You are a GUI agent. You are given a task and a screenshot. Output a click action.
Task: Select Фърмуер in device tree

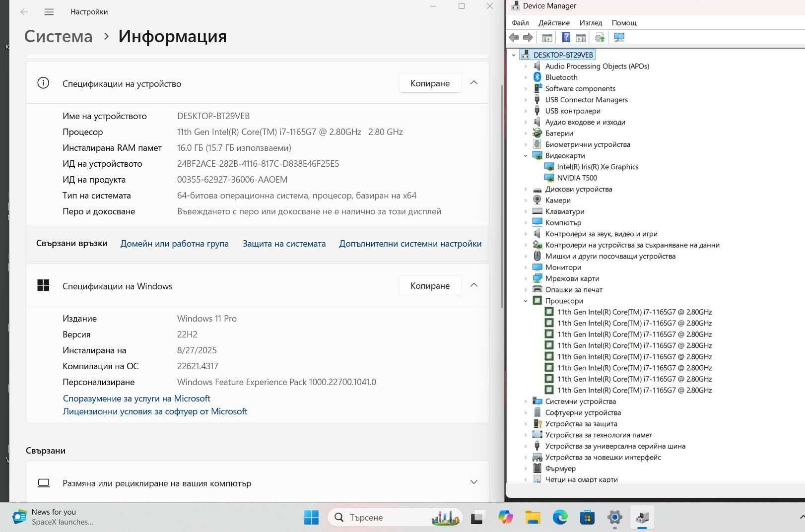(x=560, y=468)
